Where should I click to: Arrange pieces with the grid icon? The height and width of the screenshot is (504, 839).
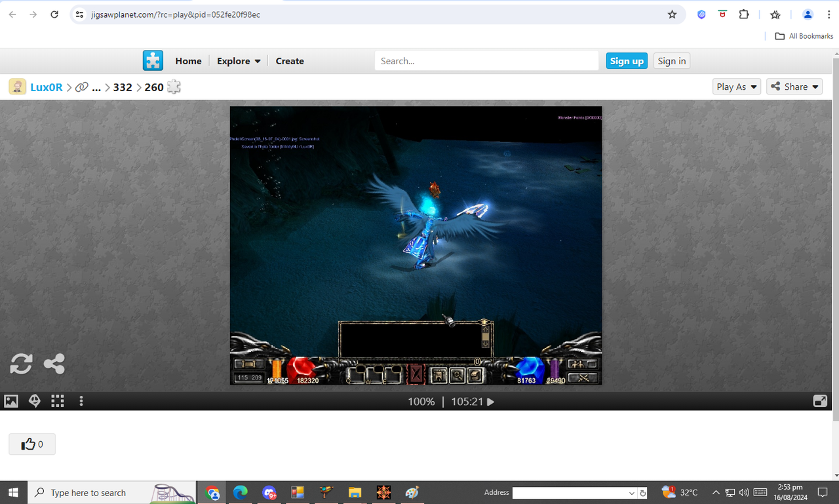pos(58,401)
